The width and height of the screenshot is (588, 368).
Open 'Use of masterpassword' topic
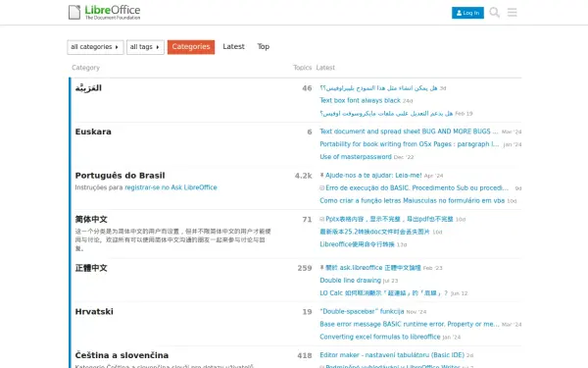click(356, 157)
